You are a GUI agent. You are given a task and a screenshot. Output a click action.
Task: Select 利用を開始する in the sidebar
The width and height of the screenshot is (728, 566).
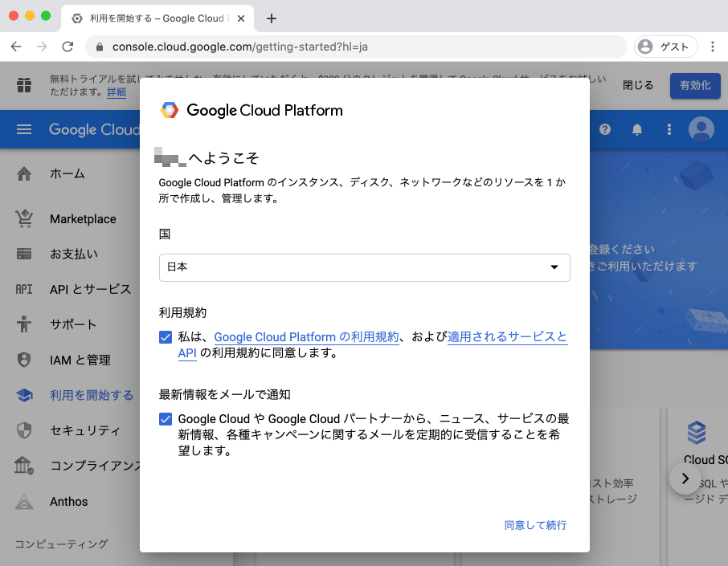(x=92, y=395)
